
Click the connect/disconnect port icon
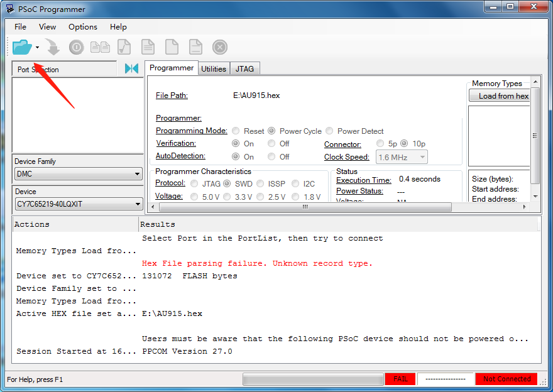131,68
